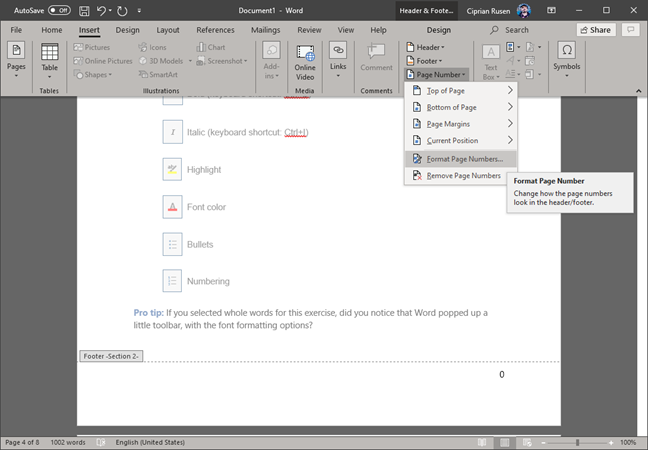Click the Comment button
648x450 pixels.
pyautogui.click(x=376, y=57)
